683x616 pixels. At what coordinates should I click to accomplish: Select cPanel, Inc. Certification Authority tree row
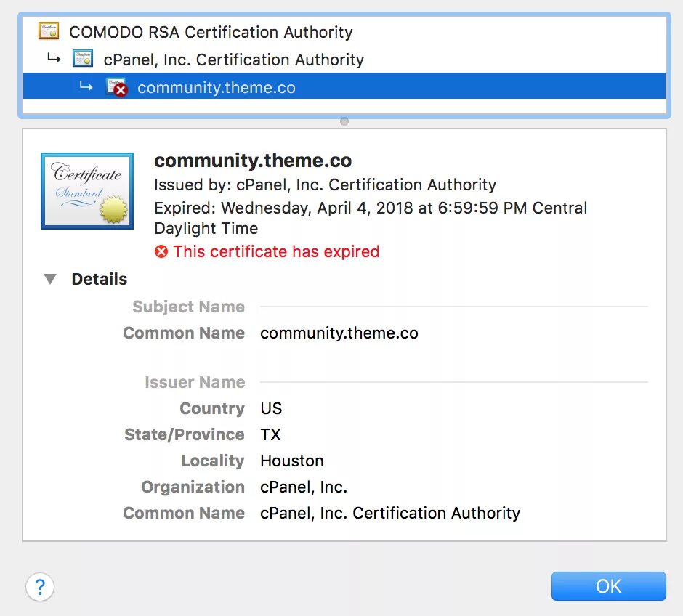point(344,60)
